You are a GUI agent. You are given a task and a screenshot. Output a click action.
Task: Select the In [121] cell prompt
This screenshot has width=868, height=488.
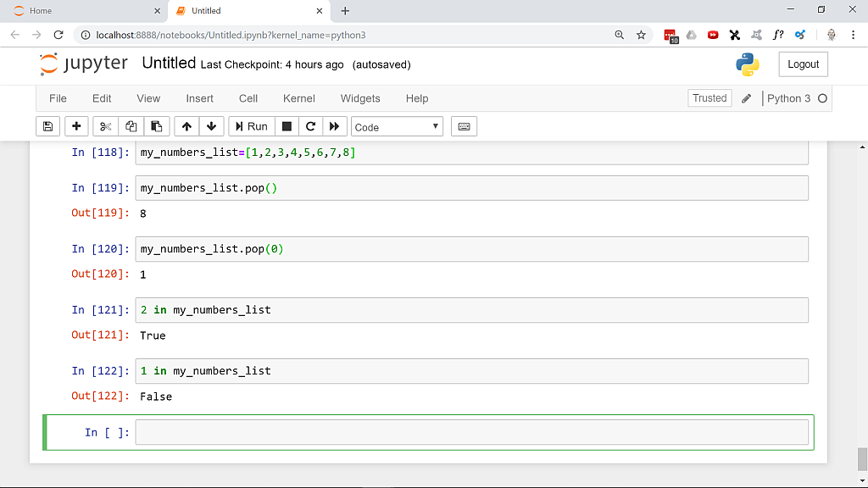pyautogui.click(x=100, y=310)
